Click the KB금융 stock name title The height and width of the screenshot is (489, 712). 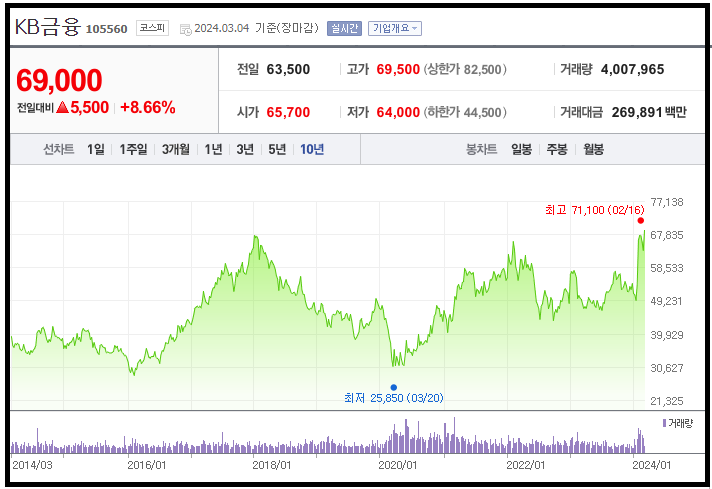click(48, 27)
